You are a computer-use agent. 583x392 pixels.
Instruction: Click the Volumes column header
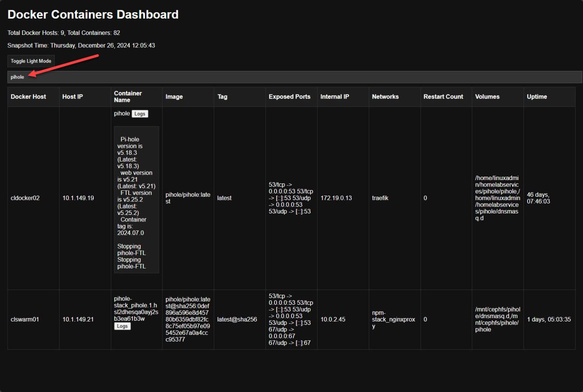coord(487,97)
